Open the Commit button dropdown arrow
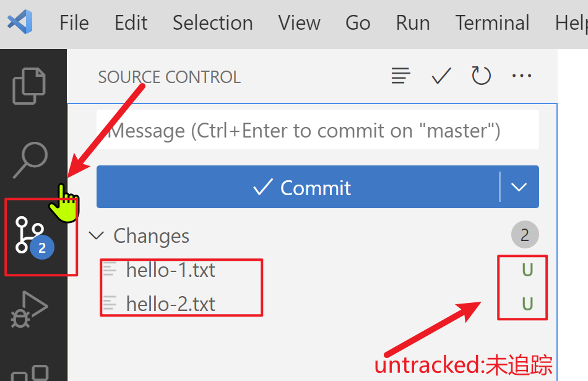The width and height of the screenshot is (588, 381). (x=519, y=187)
